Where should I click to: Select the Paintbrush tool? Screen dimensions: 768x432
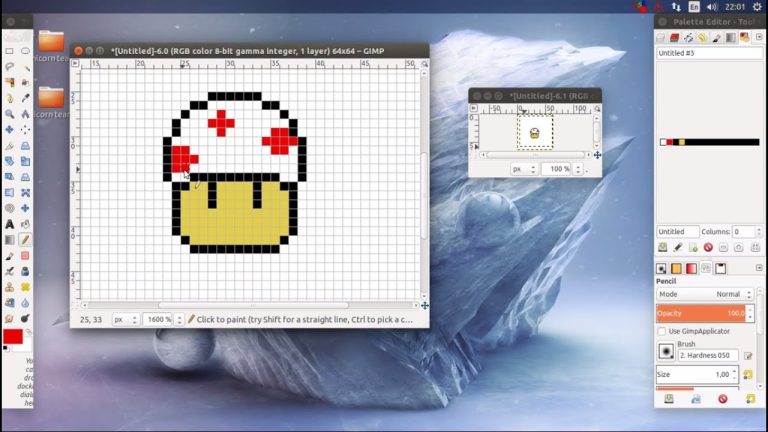pos(9,256)
